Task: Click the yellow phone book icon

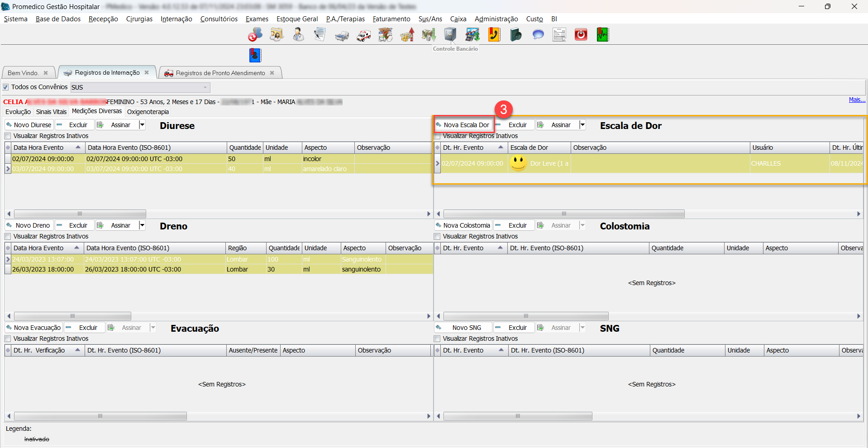Action: 494,35
